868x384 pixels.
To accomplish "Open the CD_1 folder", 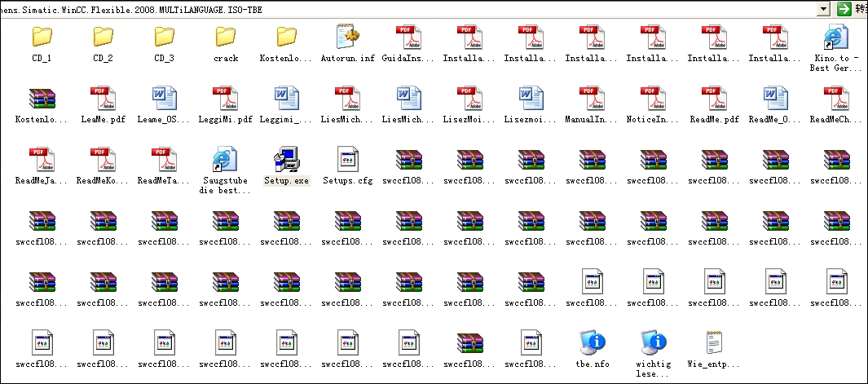I will (42, 37).
